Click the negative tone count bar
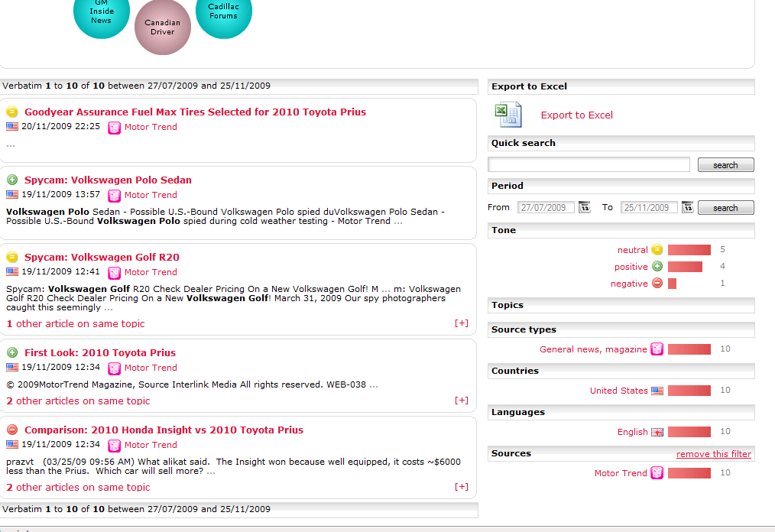This screenshot has height=532, width=775. (x=672, y=284)
